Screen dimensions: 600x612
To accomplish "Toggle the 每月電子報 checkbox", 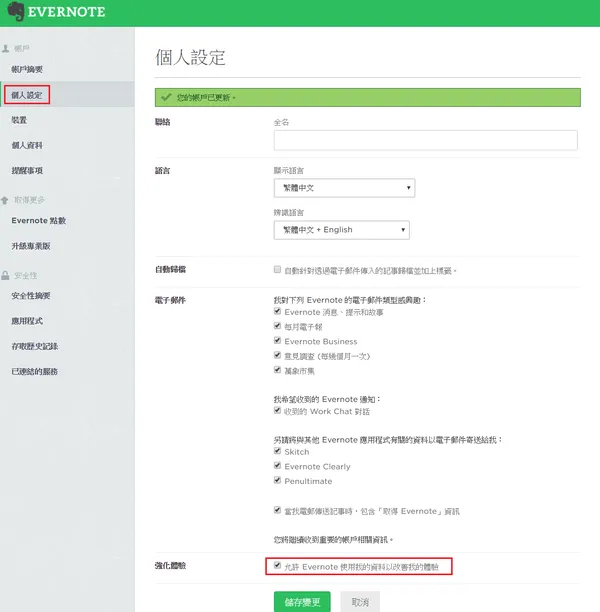I will tap(277, 326).
